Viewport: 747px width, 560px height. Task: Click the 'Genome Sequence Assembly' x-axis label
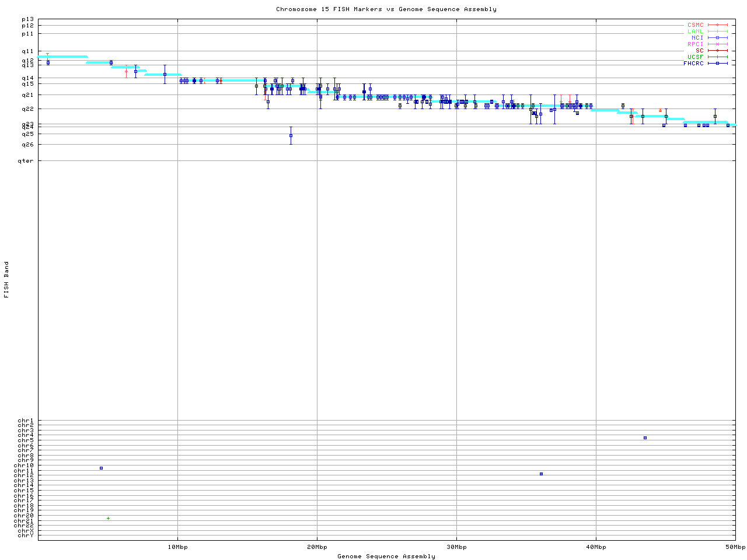[386, 556]
